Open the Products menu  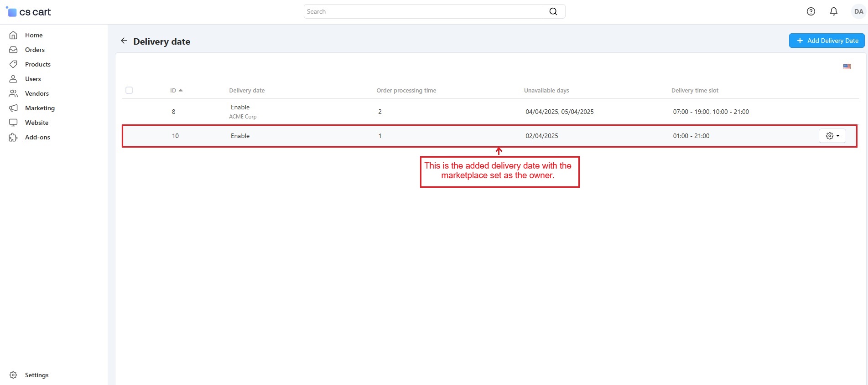(x=37, y=64)
